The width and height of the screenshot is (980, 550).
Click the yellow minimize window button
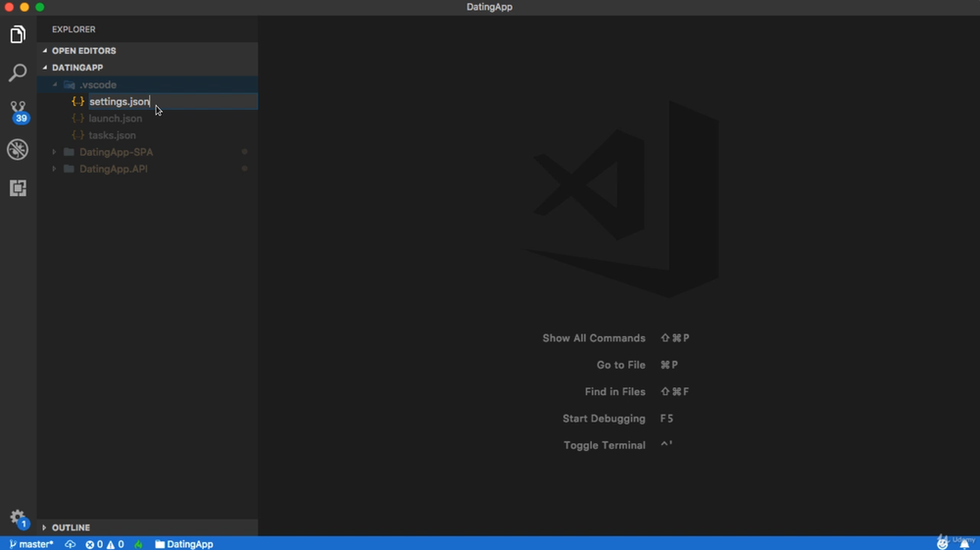tap(24, 7)
